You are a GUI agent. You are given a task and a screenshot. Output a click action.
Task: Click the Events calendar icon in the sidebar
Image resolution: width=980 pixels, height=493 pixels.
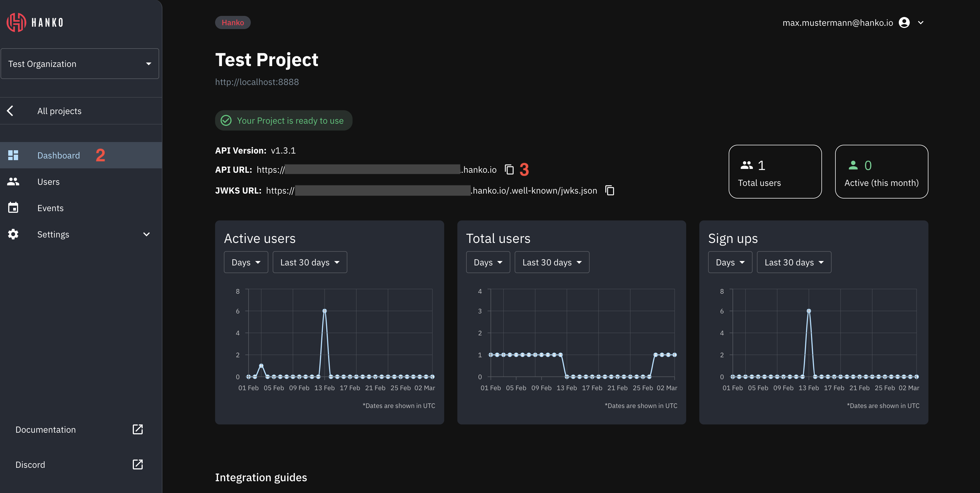pyautogui.click(x=13, y=208)
